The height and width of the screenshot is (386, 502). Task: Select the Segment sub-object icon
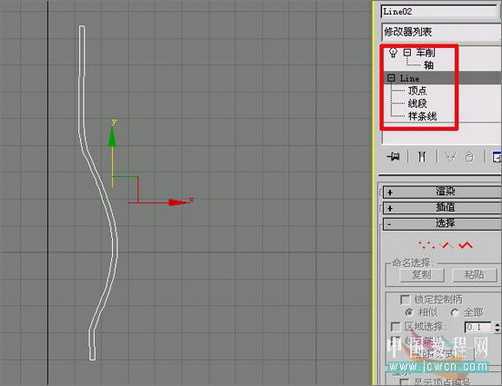click(445, 245)
